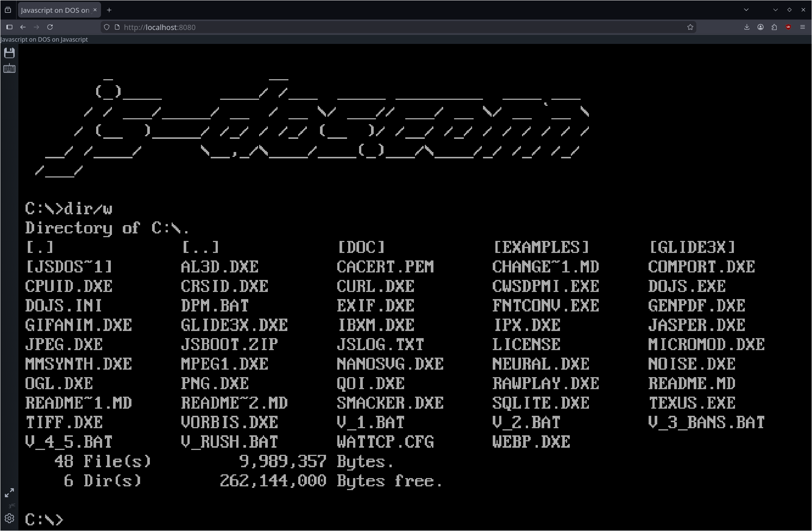The height and width of the screenshot is (531, 812).
Task: Open a new tab with plus button
Action: pyautogui.click(x=109, y=10)
